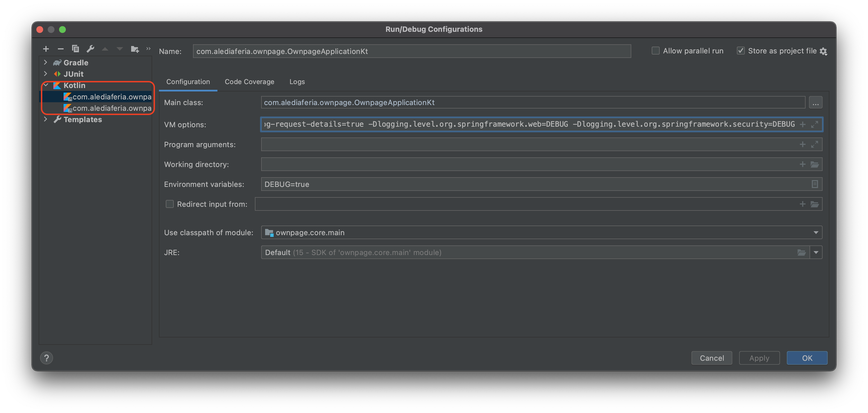Open the environment variables editor icon
Image resolution: width=868 pixels, height=413 pixels.
[x=814, y=184]
